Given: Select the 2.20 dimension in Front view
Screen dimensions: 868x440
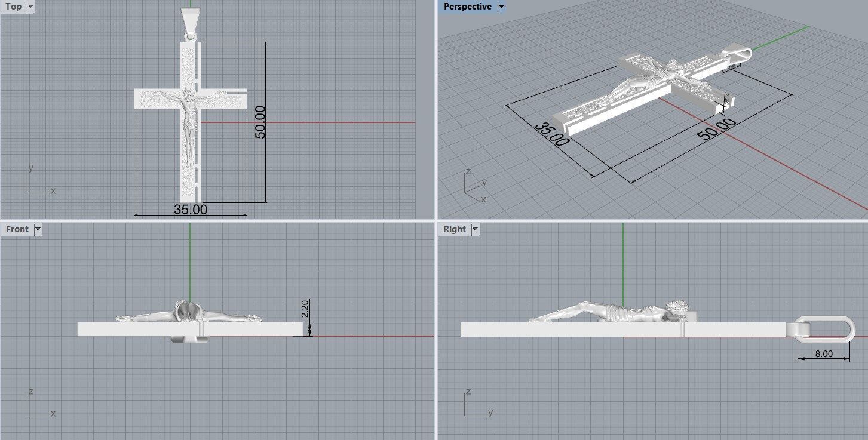Looking at the screenshot, I should pos(305,309).
